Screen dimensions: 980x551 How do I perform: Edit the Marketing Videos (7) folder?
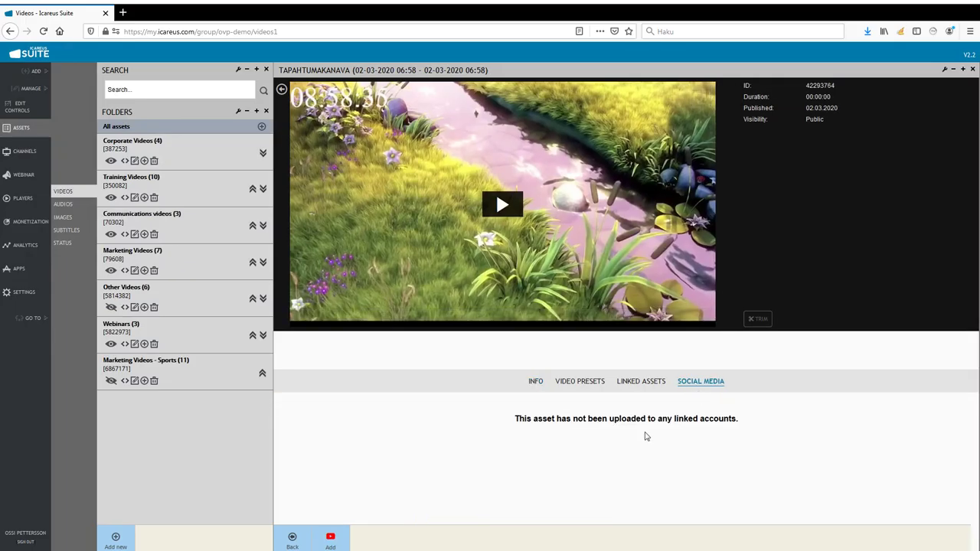(135, 270)
